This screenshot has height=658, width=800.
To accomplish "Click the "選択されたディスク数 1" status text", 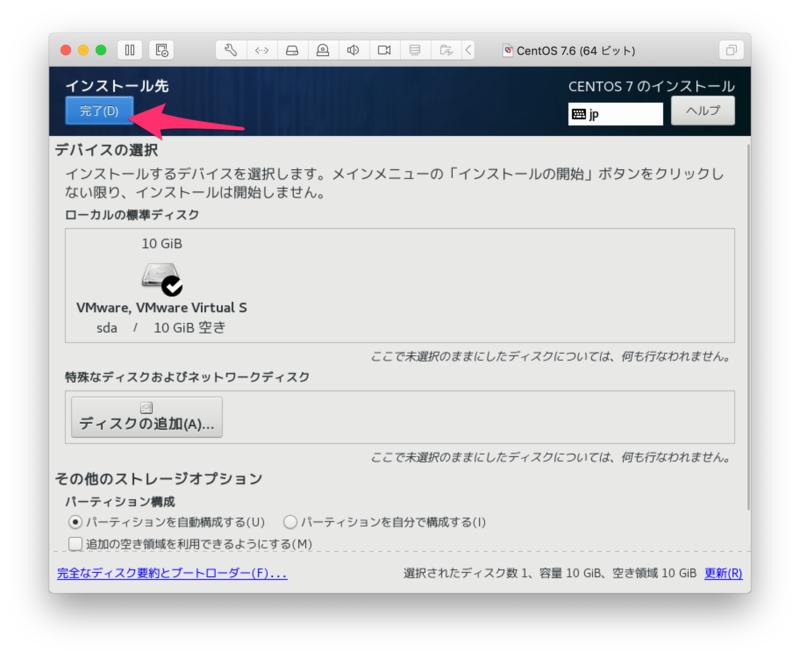I will point(464,573).
